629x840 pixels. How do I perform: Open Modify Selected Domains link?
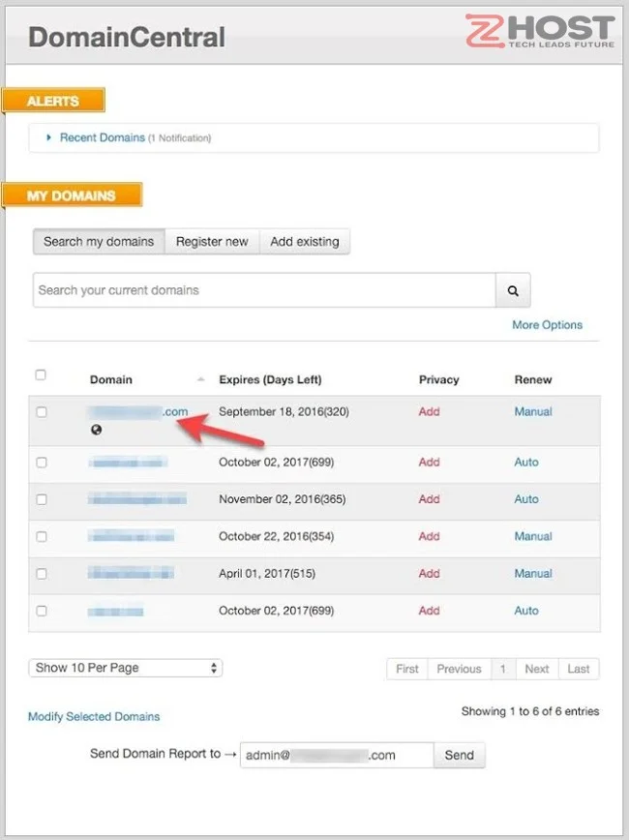(94, 717)
